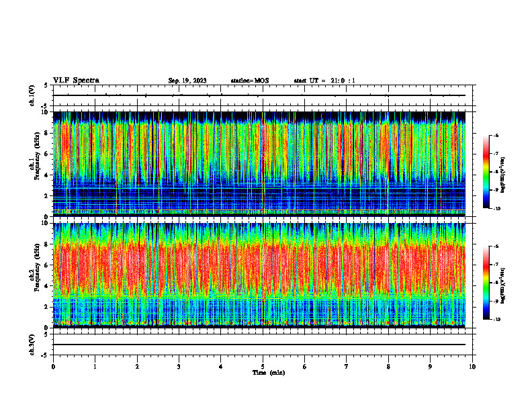The image size is (532, 411).
Task: Click the "ch.1(V)" axis label at top
Action: point(32,95)
